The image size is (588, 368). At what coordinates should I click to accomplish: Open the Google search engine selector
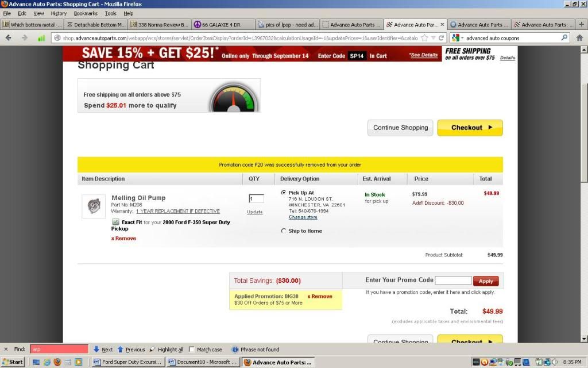[458, 38]
